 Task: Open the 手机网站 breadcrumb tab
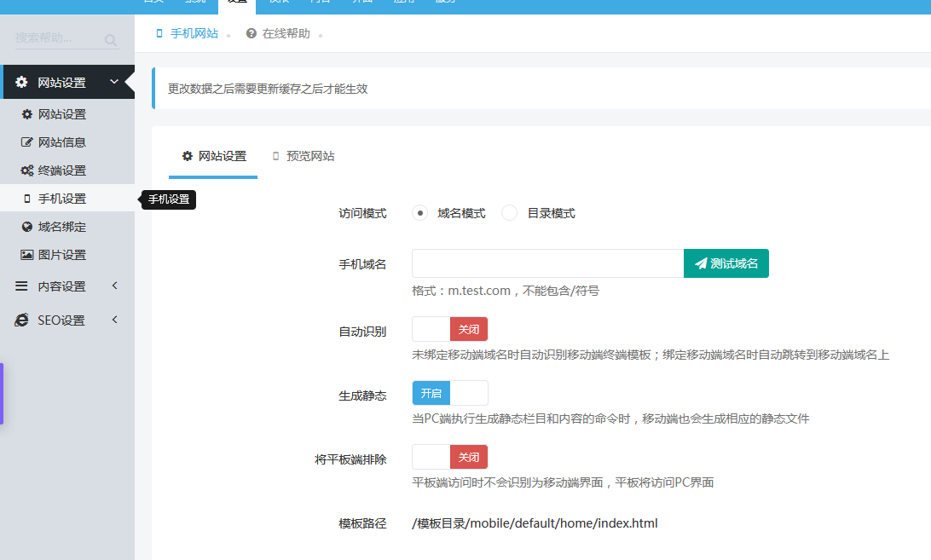[x=188, y=34]
